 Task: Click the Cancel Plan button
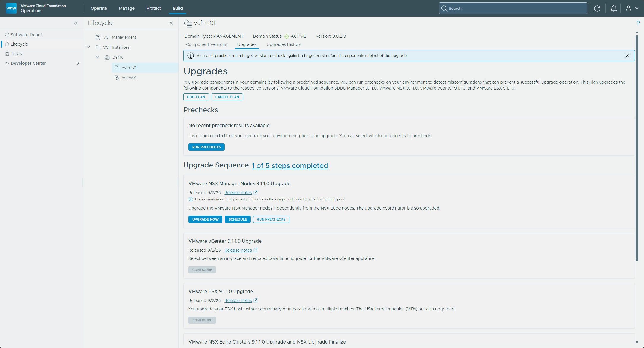(227, 97)
